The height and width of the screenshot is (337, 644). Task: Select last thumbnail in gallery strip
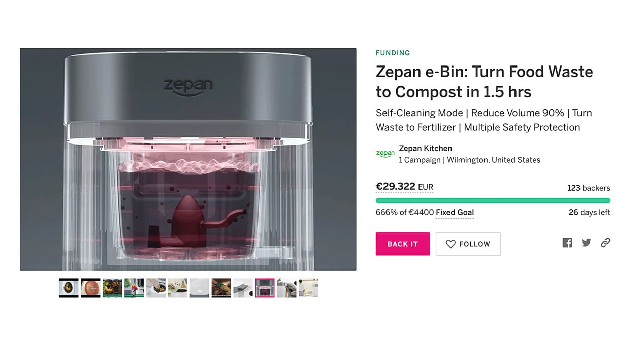[x=308, y=288]
